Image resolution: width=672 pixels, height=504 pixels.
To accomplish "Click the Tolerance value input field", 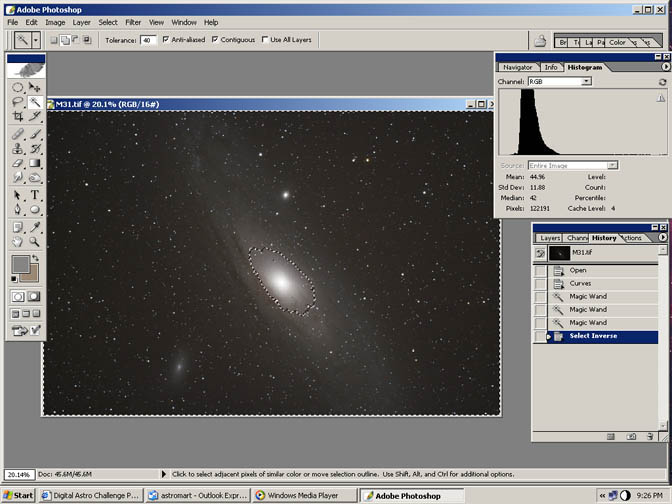I will [x=147, y=40].
